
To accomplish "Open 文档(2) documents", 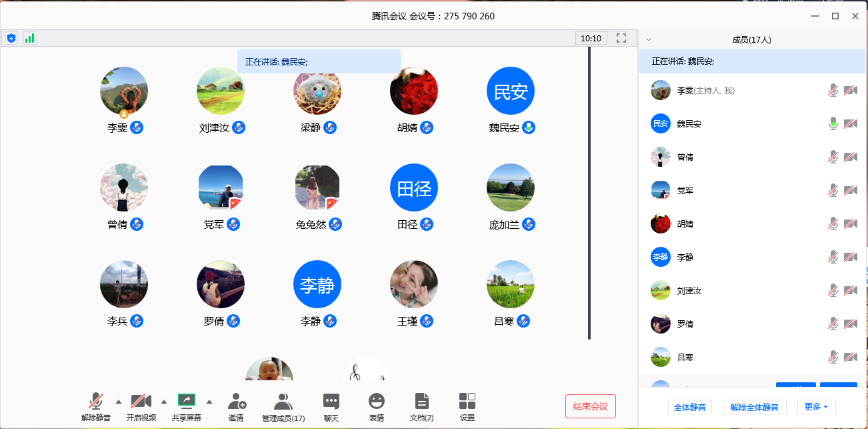I will click(x=421, y=407).
